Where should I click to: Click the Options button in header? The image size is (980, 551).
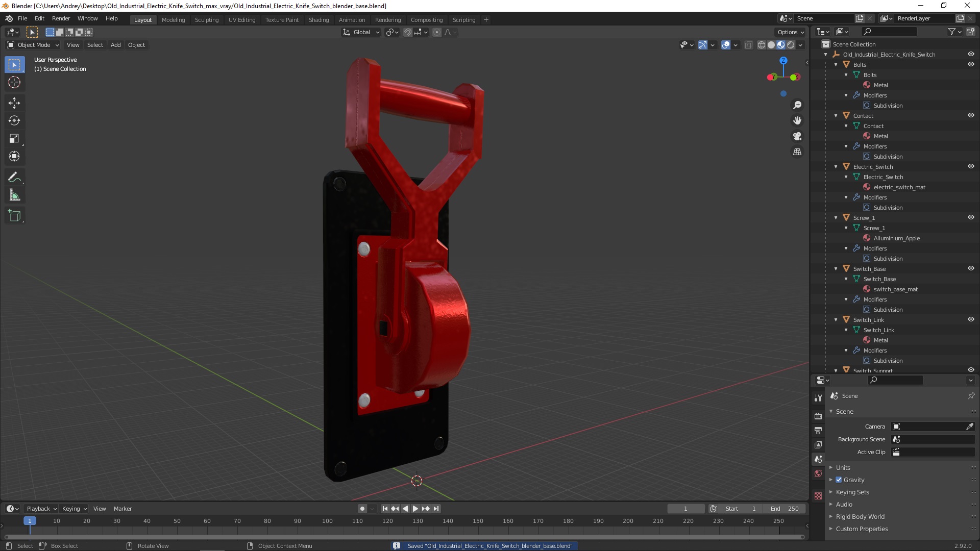tap(790, 32)
